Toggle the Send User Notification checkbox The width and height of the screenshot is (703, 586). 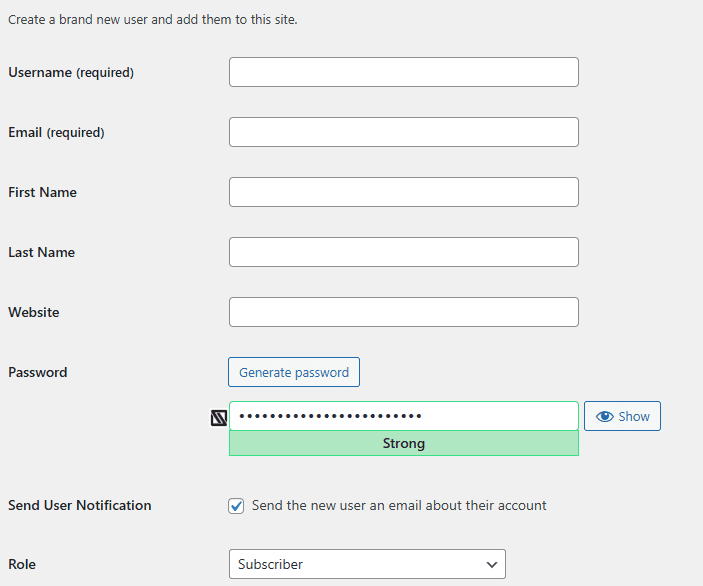coord(236,506)
